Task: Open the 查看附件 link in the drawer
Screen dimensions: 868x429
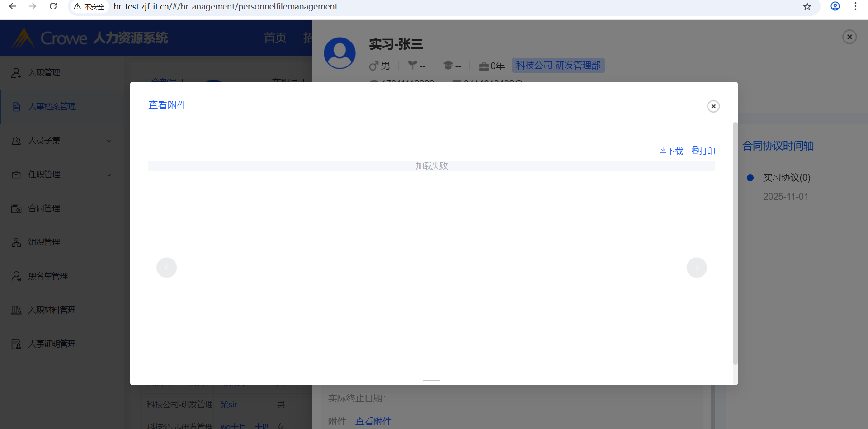Action: pyautogui.click(x=373, y=421)
